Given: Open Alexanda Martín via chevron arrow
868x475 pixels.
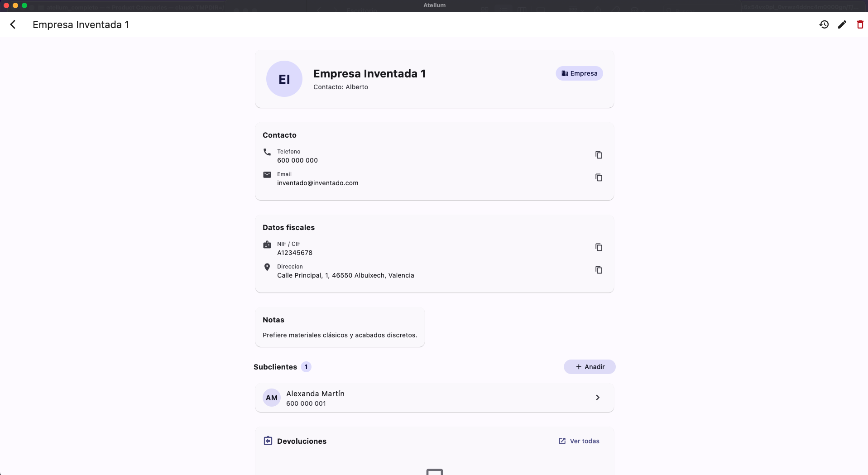Looking at the screenshot, I should pyautogui.click(x=598, y=398).
